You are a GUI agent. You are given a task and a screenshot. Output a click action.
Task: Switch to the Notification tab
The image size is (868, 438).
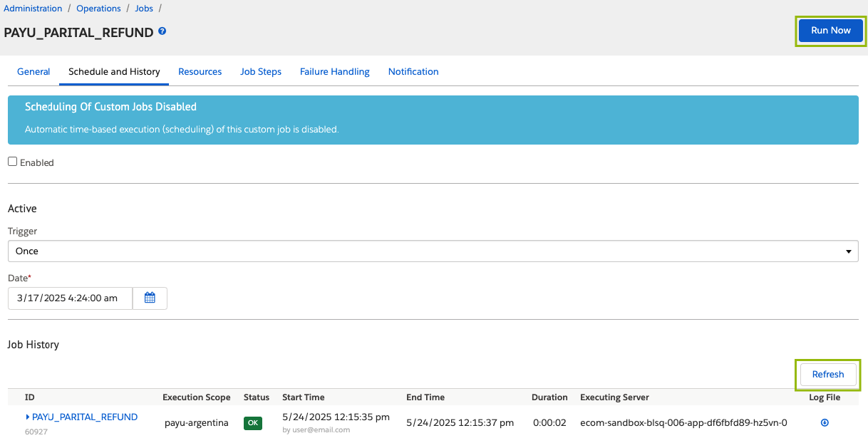(x=413, y=72)
